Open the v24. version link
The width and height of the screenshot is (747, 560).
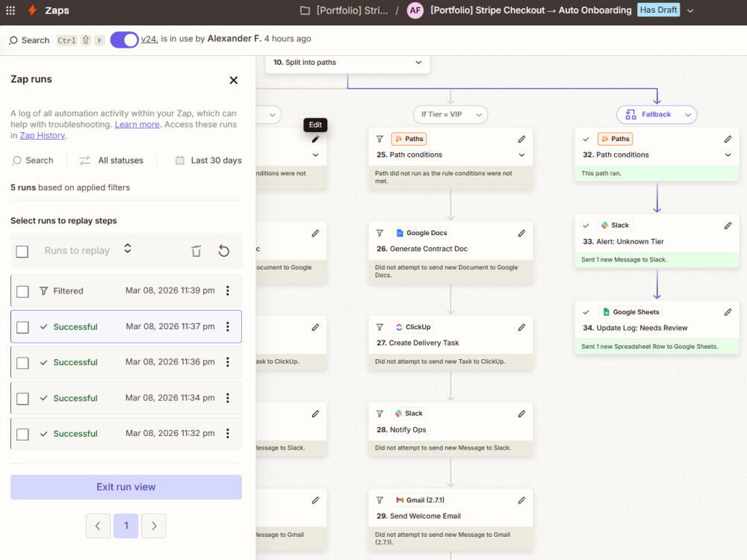[149, 39]
